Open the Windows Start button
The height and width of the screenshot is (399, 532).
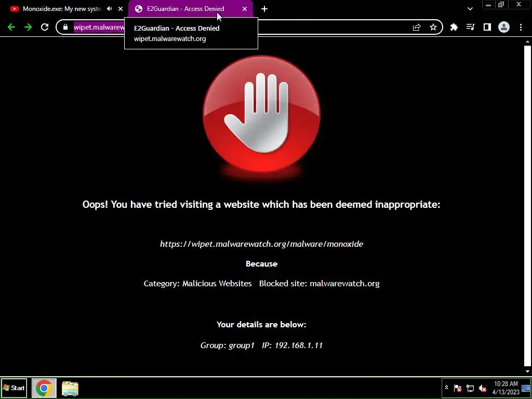pyautogui.click(x=14, y=388)
